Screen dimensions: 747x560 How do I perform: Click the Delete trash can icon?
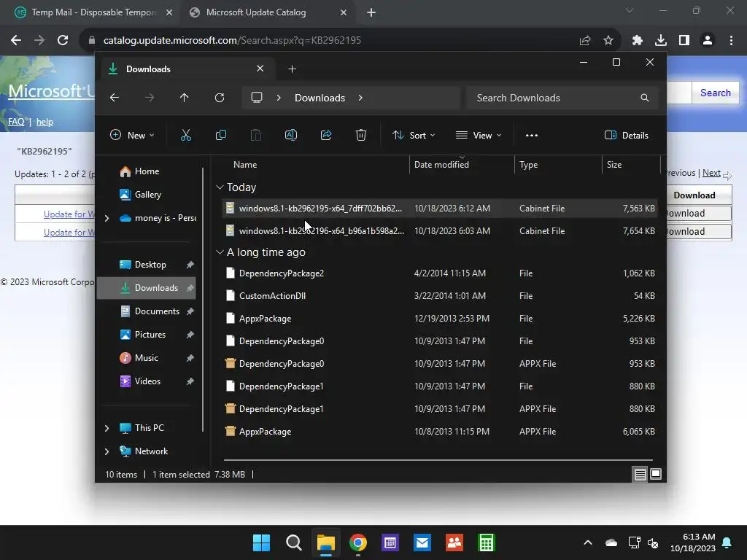coord(360,135)
